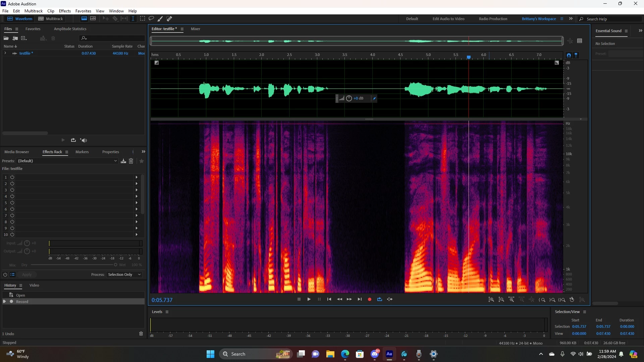Select the Radio Production workspace
This screenshot has width=644, height=362.
(493, 19)
